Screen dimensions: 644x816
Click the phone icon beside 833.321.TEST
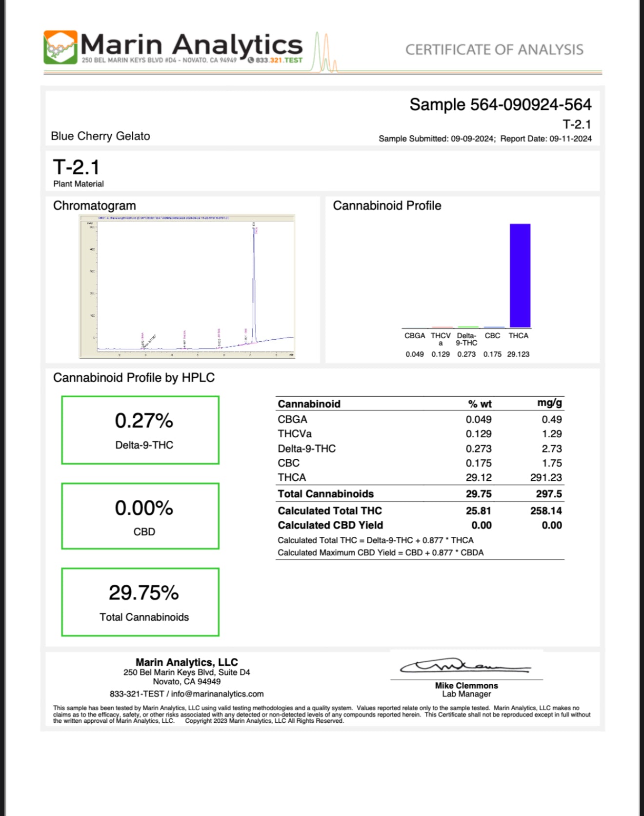click(251, 60)
